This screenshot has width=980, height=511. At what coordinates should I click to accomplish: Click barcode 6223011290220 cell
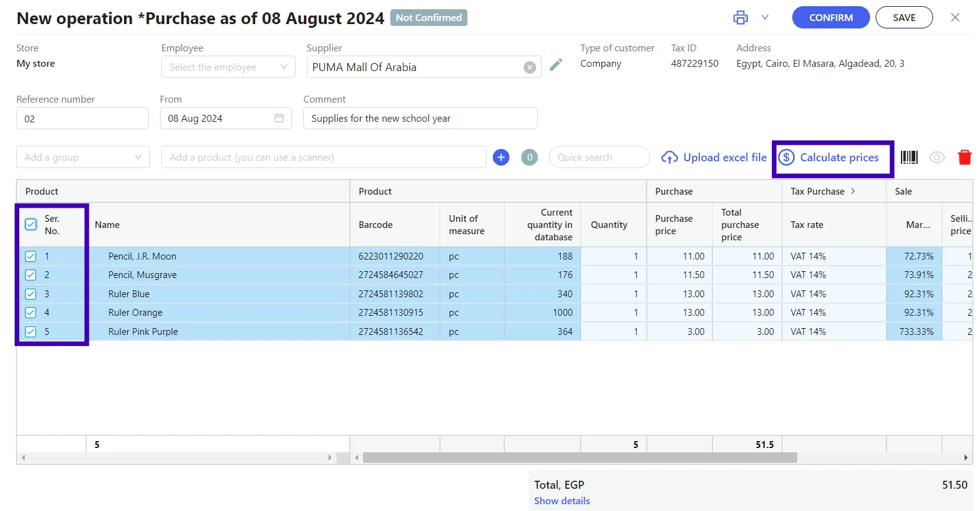(x=395, y=256)
